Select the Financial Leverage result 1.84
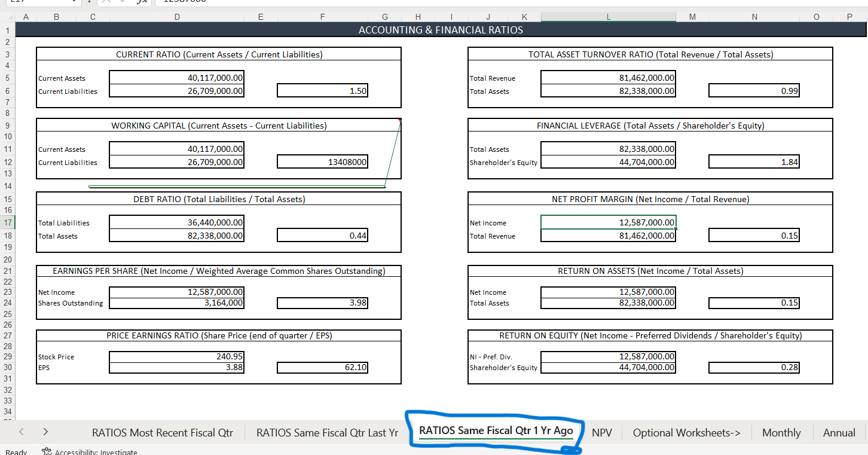 pyautogui.click(x=754, y=162)
